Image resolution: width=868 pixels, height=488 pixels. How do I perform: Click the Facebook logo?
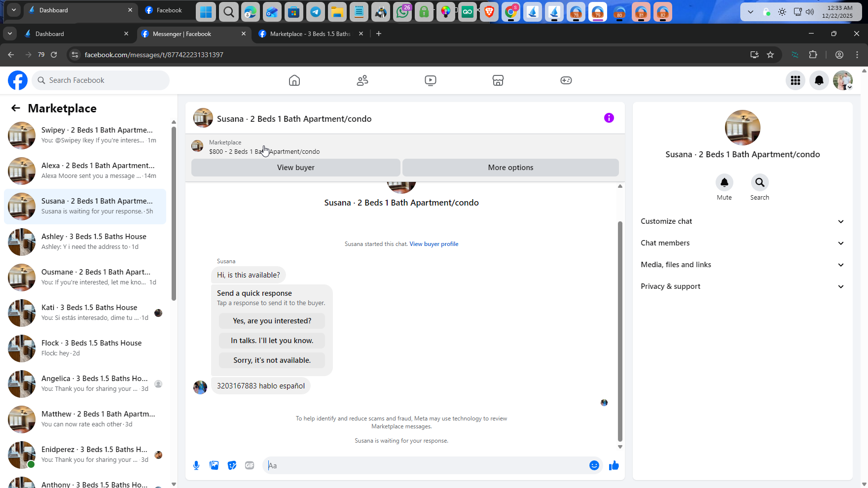[18, 80]
